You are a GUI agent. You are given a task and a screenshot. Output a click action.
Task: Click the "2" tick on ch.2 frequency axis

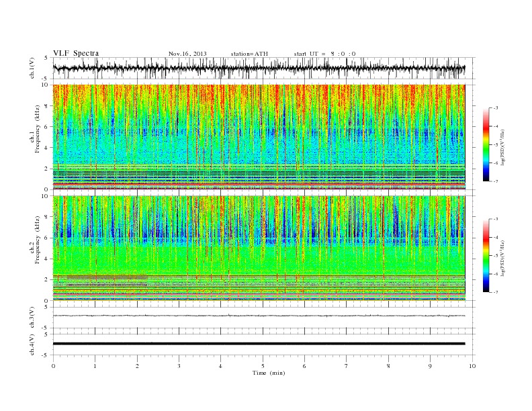click(46, 280)
